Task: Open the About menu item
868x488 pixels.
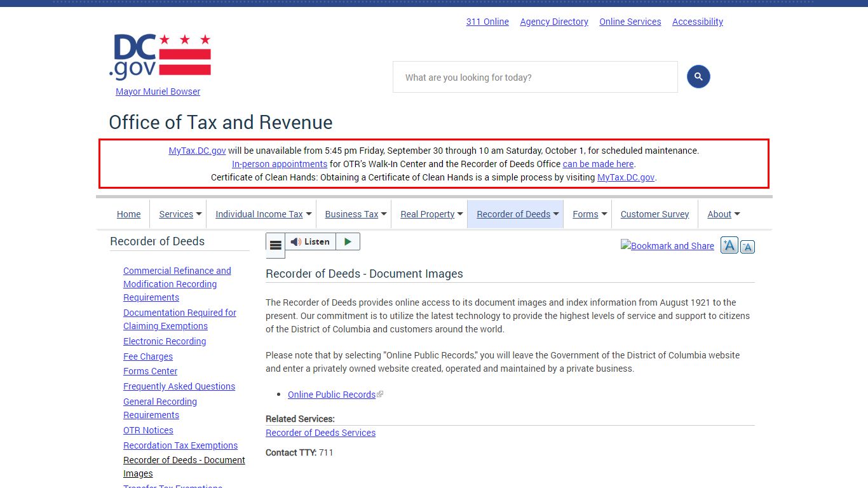Action: 719,214
